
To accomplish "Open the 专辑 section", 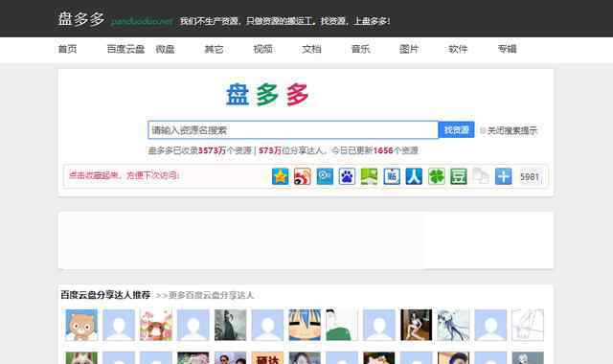I will (507, 49).
